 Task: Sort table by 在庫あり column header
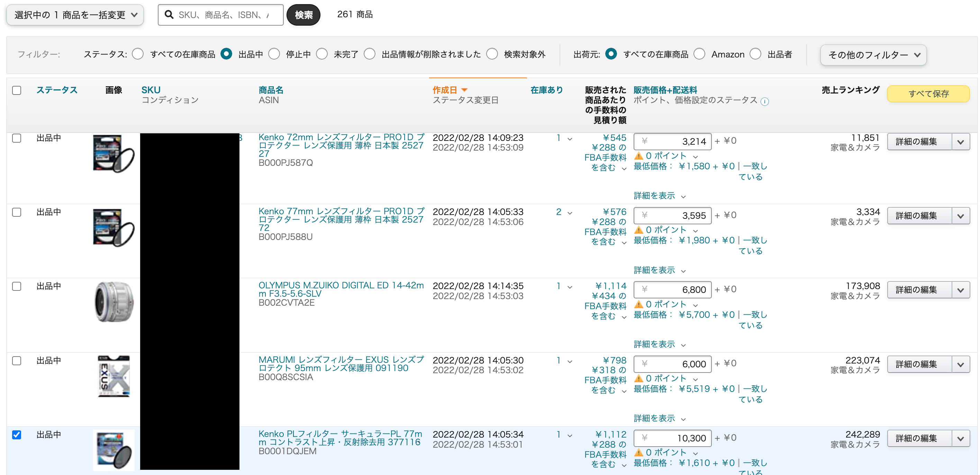click(x=547, y=90)
